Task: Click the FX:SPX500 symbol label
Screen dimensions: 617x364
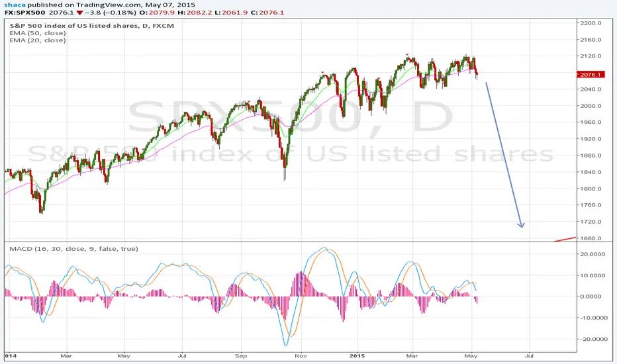Action: [24, 13]
